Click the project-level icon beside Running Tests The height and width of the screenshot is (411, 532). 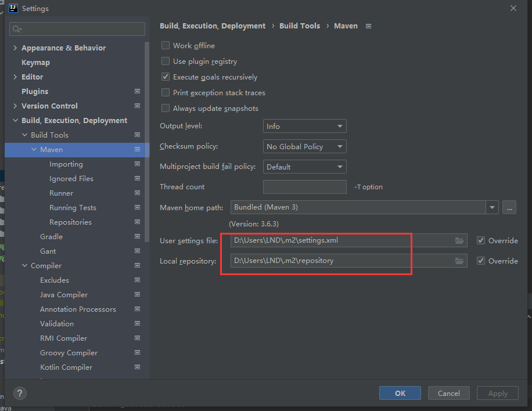(x=138, y=208)
